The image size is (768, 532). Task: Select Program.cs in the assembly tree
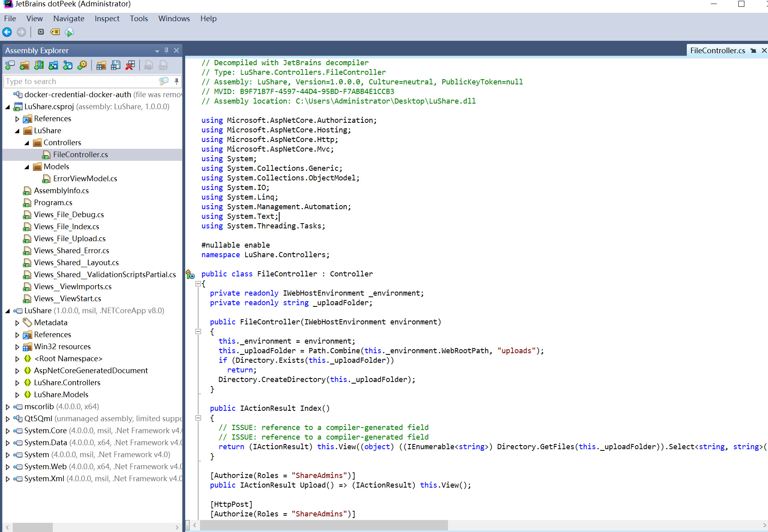coord(53,202)
